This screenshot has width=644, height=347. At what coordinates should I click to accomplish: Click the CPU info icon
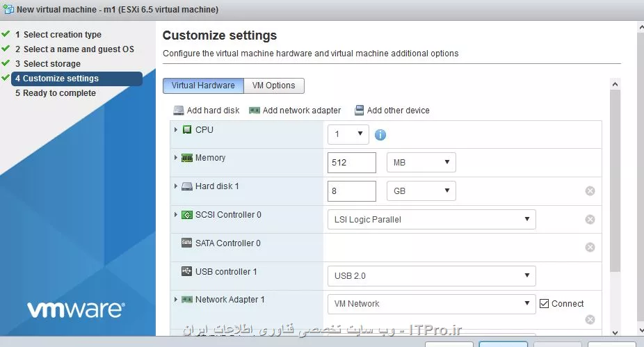(x=380, y=135)
